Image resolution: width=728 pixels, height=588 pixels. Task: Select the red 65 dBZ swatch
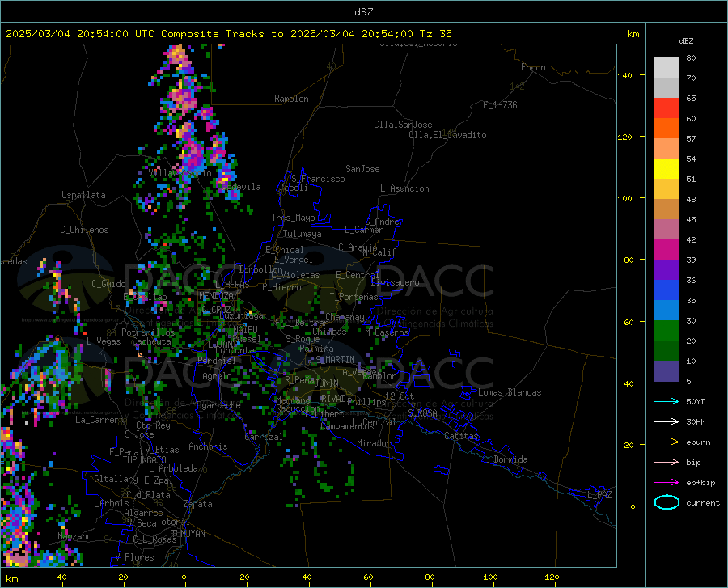click(x=667, y=108)
